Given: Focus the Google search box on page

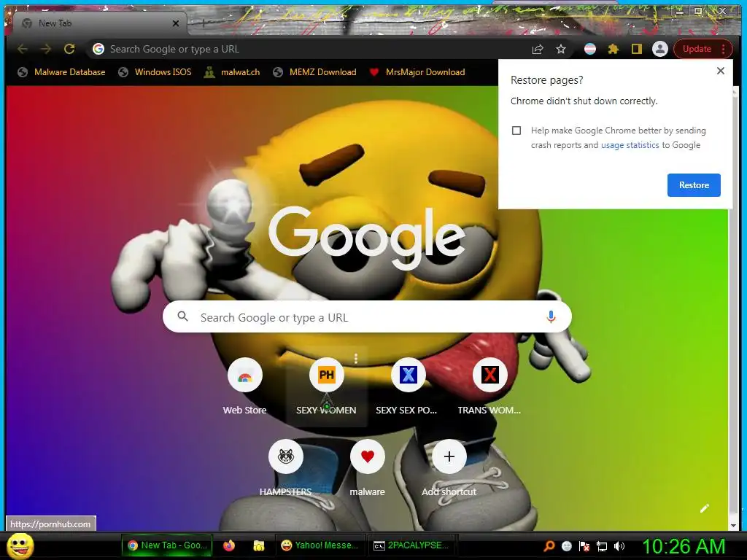Looking at the screenshot, I should click(x=367, y=316).
